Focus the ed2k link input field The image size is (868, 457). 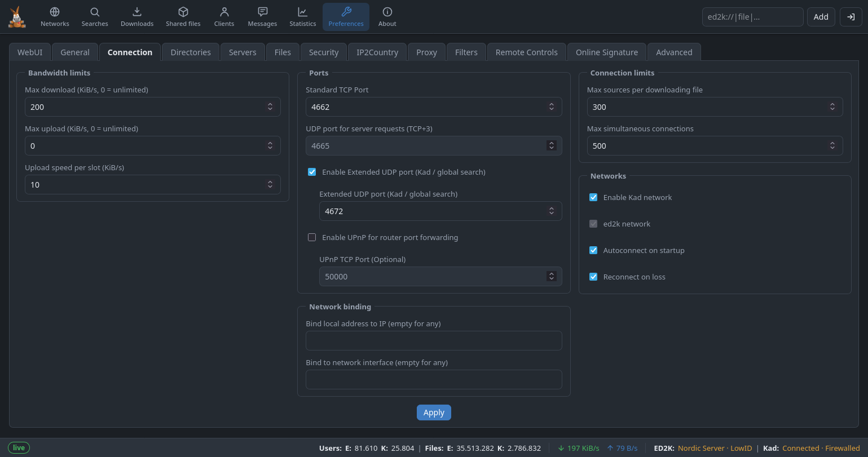(x=752, y=17)
